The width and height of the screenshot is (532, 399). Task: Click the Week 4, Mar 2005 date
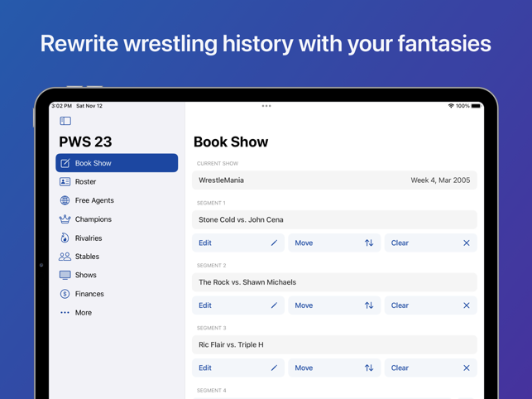click(x=440, y=180)
